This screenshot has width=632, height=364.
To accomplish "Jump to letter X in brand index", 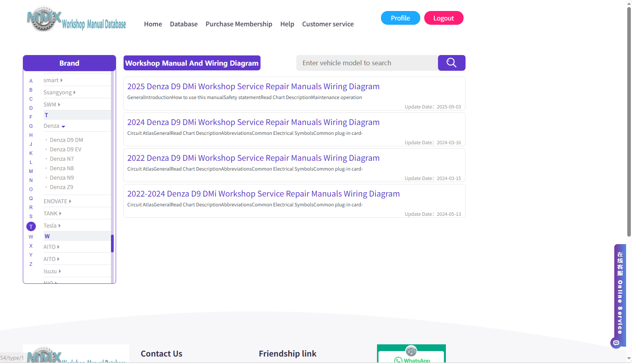I will (x=31, y=246).
